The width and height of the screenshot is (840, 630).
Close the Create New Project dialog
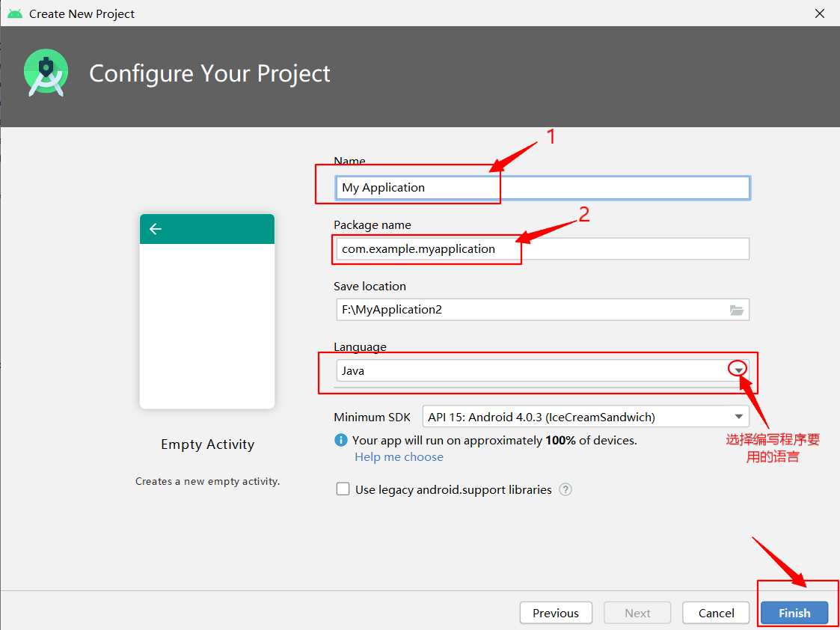[x=820, y=13]
